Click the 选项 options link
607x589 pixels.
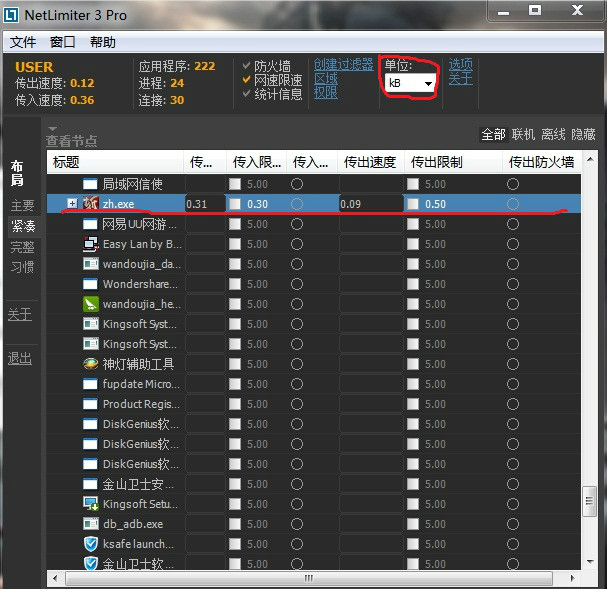pyautogui.click(x=461, y=65)
